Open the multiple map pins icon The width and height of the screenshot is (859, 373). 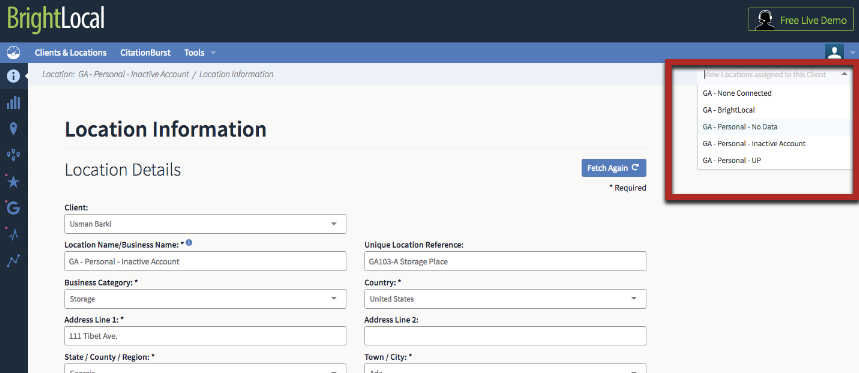13,155
